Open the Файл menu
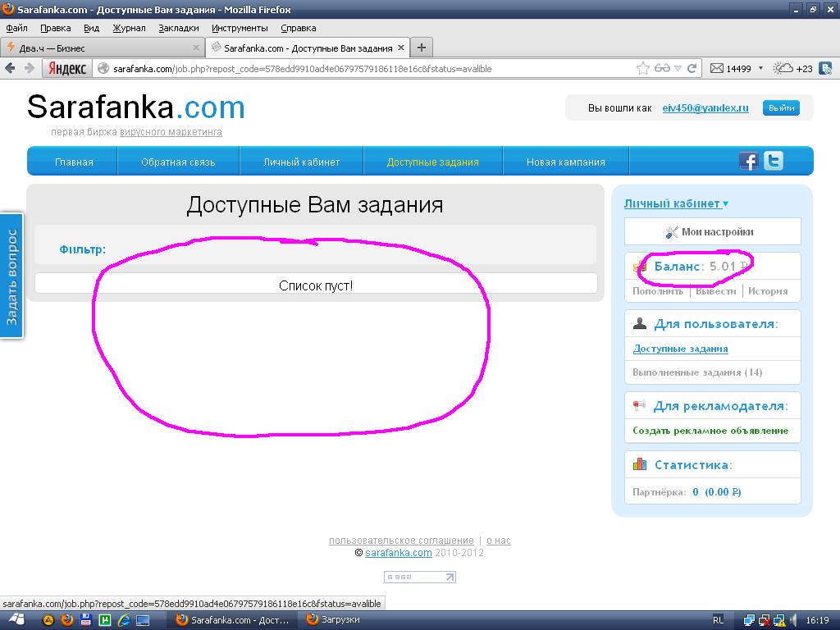840x630 pixels. click(x=16, y=28)
